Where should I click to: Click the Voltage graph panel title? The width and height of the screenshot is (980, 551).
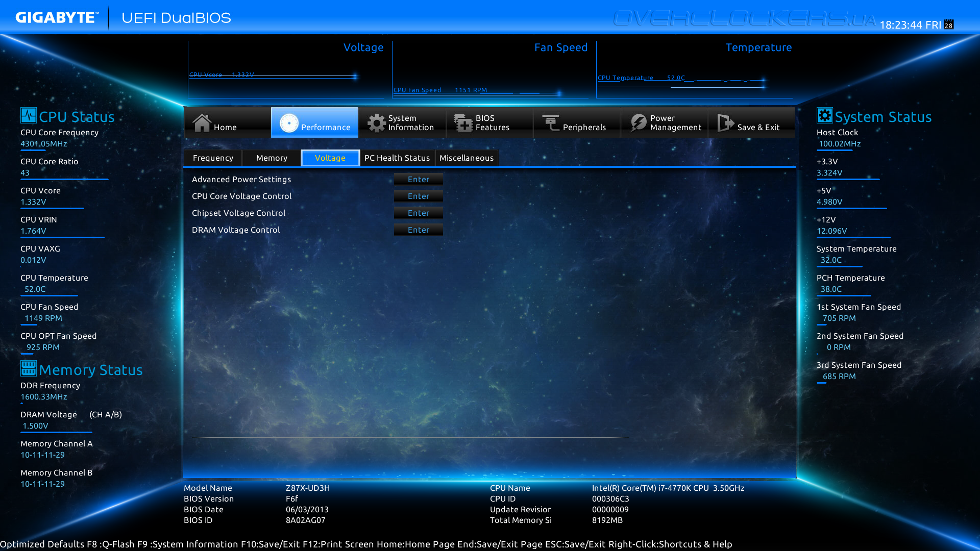point(363,47)
